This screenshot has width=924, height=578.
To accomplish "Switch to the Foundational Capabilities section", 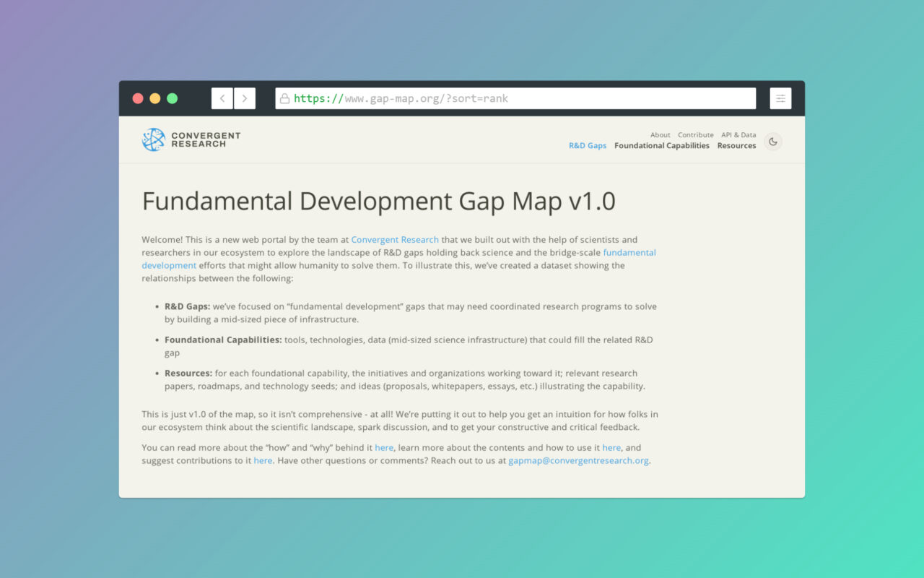I will 661,145.
